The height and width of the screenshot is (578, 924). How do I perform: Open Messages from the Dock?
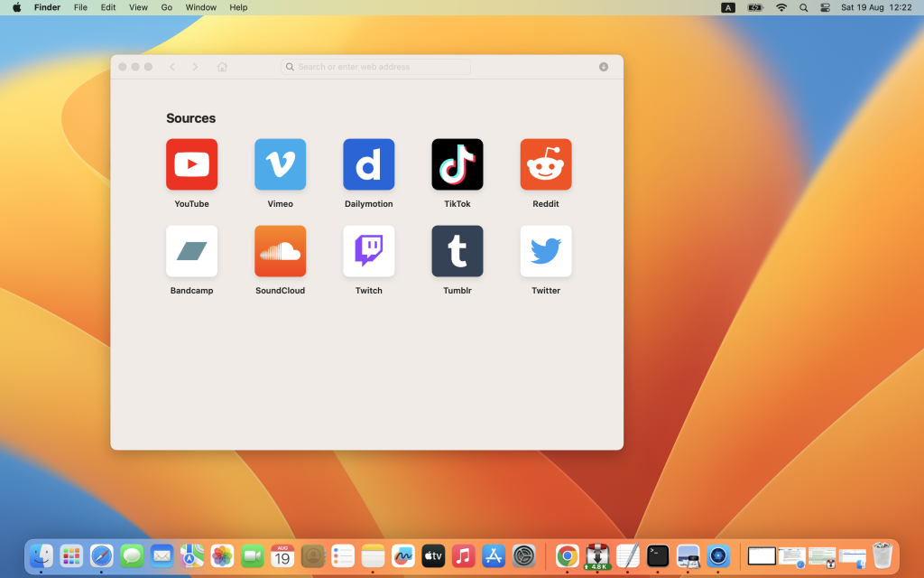tap(132, 555)
